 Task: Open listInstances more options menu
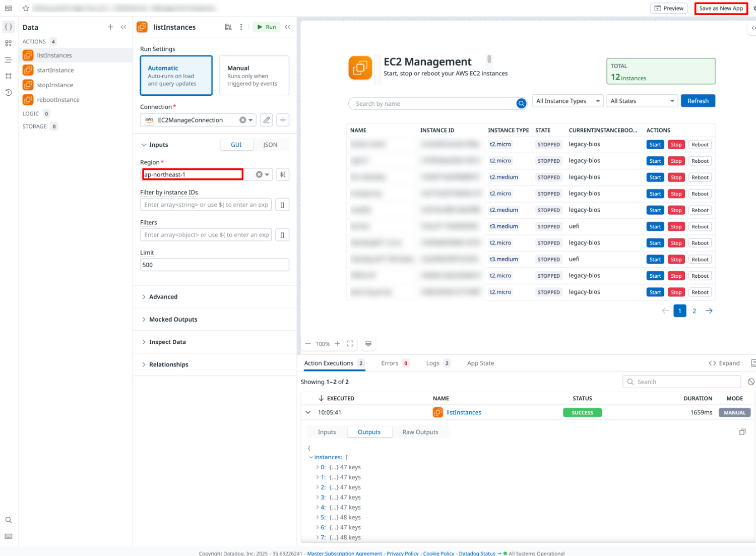click(x=241, y=27)
